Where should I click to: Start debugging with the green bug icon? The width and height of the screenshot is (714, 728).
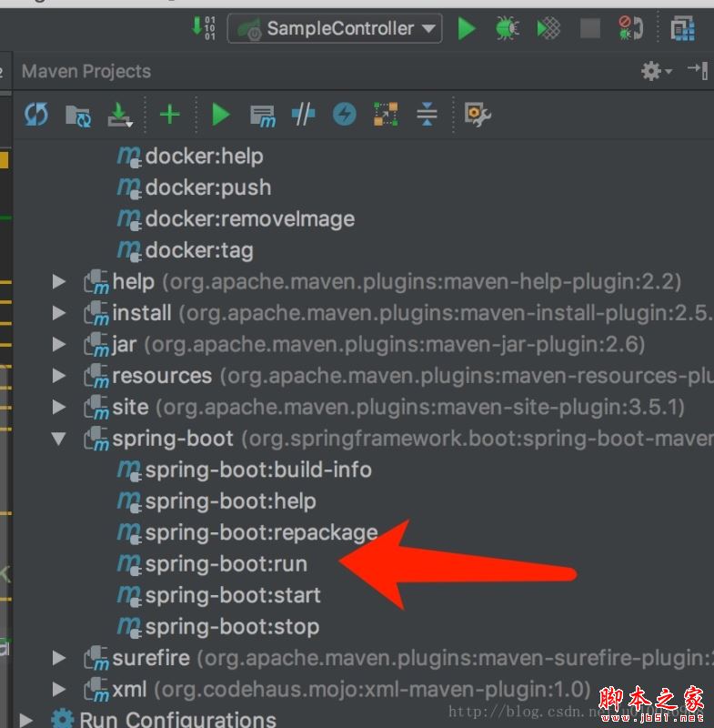507,29
